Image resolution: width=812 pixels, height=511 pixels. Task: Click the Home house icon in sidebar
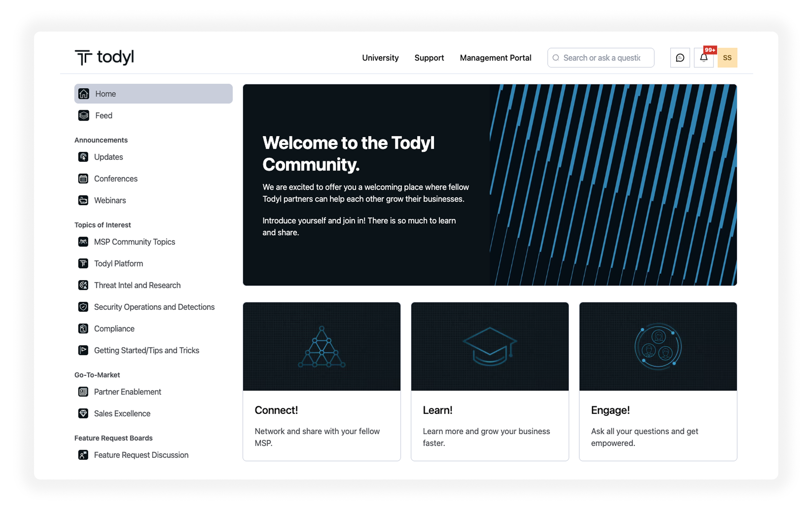[x=84, y=94]
